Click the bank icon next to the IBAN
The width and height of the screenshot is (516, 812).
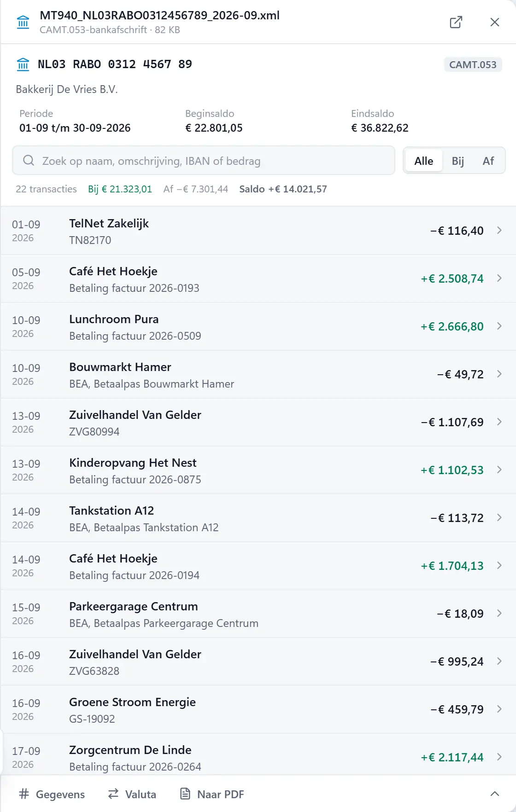(23, 64)
